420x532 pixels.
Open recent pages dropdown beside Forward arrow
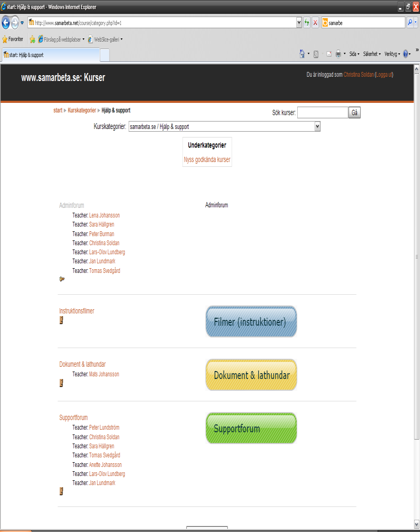pyautogui.click(x=22, y=23)
